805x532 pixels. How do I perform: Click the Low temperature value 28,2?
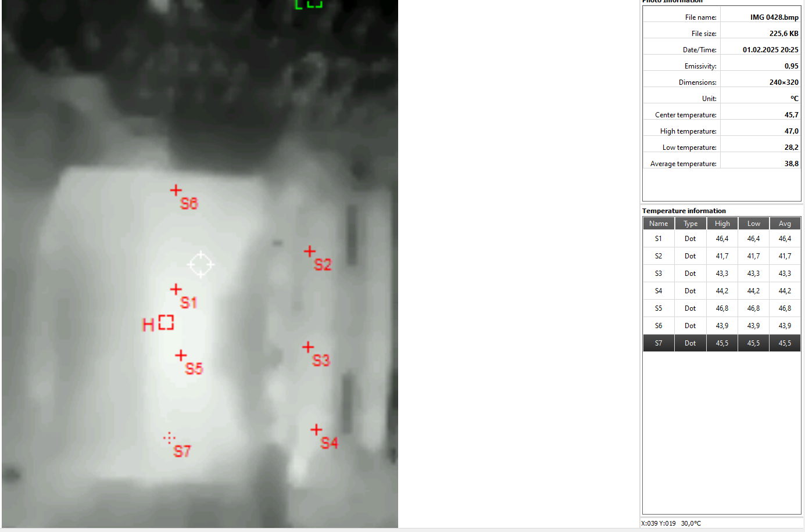791,148
